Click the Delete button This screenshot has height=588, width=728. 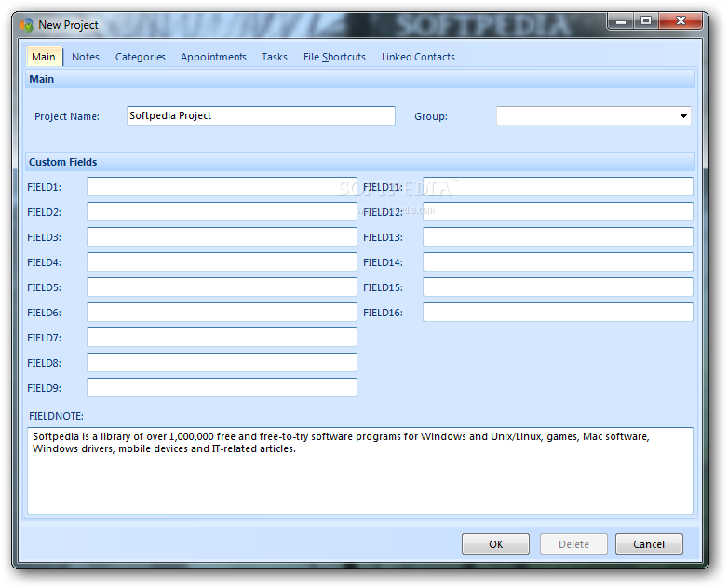coord(573,544)
